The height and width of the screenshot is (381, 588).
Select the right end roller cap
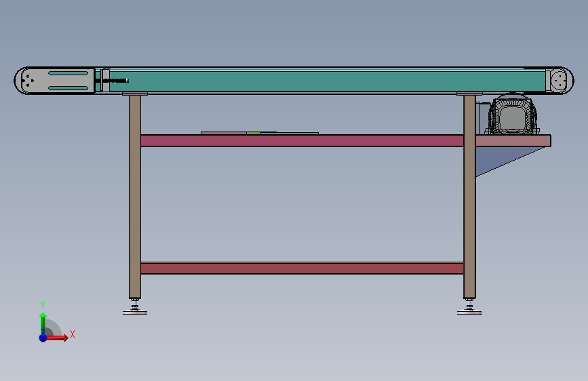pos(560,80)
